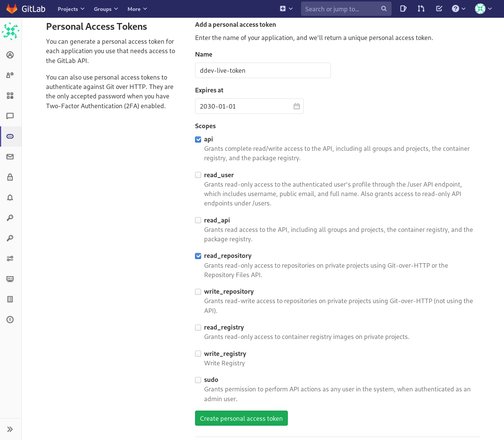Click the api scope label
Screen dimensions: 504x440
pyautogui.click(x=209, y=139)
